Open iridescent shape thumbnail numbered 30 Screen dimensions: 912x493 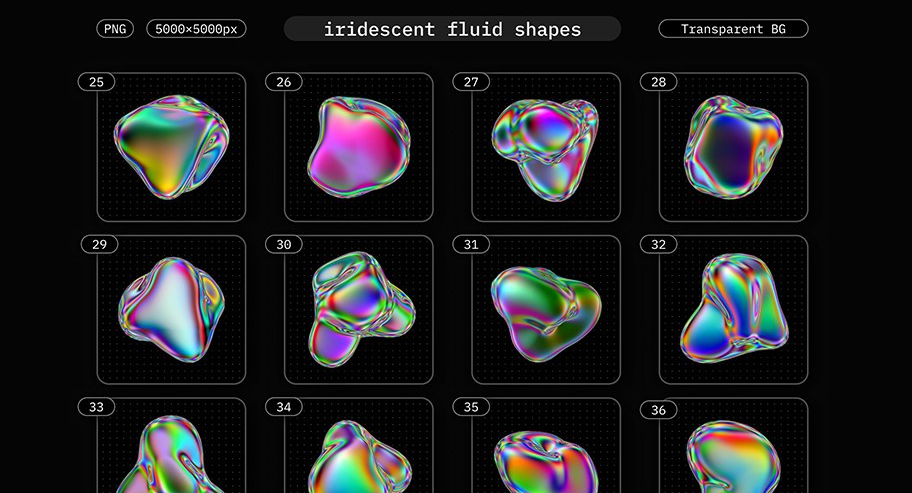tap(358, 310)
